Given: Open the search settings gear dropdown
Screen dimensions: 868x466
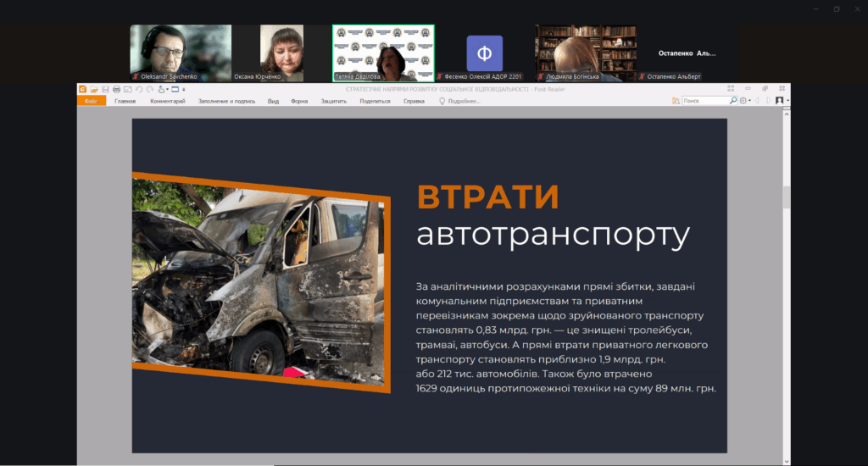Looking at the screenshot, I should [x=745, y=101].
